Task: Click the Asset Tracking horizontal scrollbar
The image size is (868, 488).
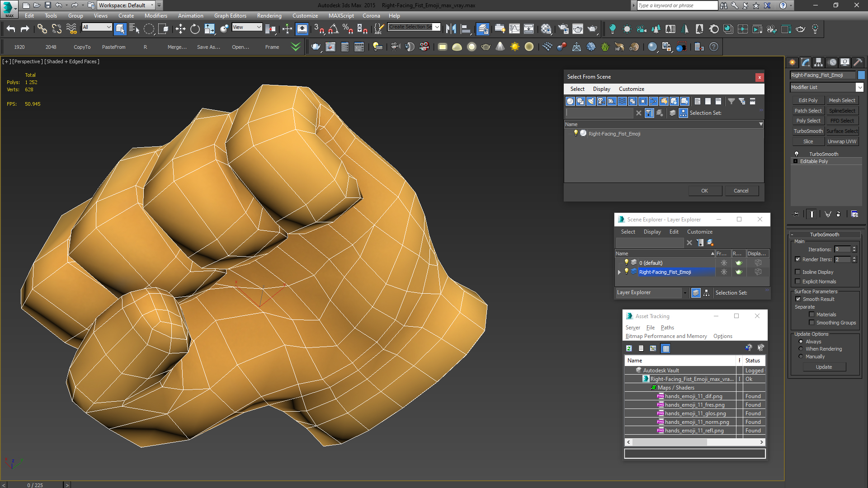Action: [x=695, y=442]
